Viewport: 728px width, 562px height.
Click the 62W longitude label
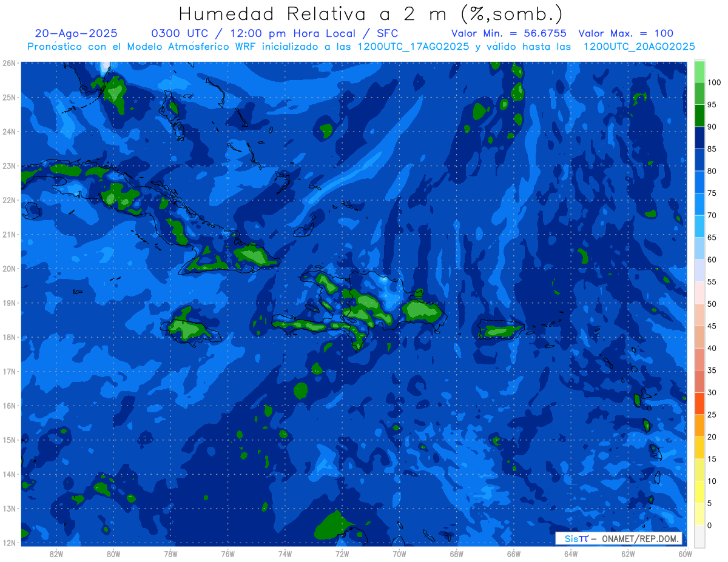pos(628,554)
